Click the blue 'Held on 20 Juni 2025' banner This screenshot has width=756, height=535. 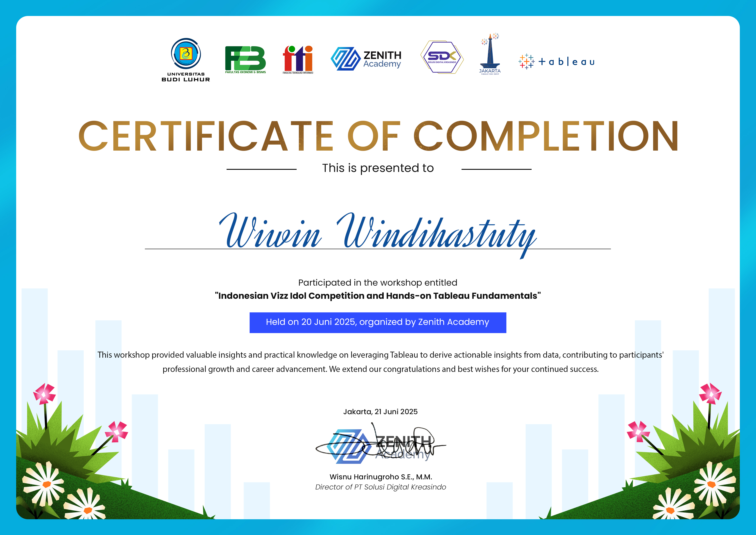[x=378, y=323]
